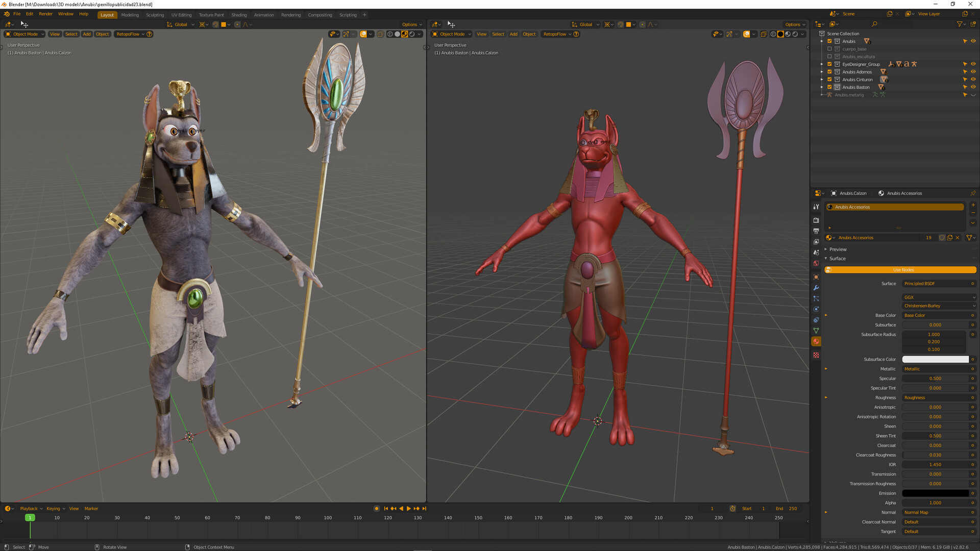Click the Material Preview shading sphere icon
980x551 pixels.
point(404,34)
